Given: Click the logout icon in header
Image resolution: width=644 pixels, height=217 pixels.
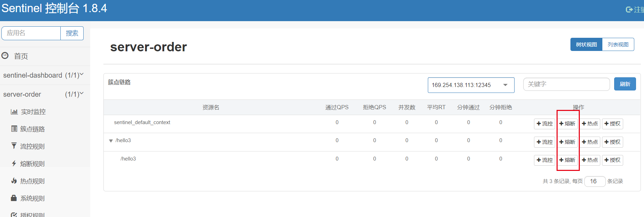Looking at the screenshot, I should coord(629,10).
